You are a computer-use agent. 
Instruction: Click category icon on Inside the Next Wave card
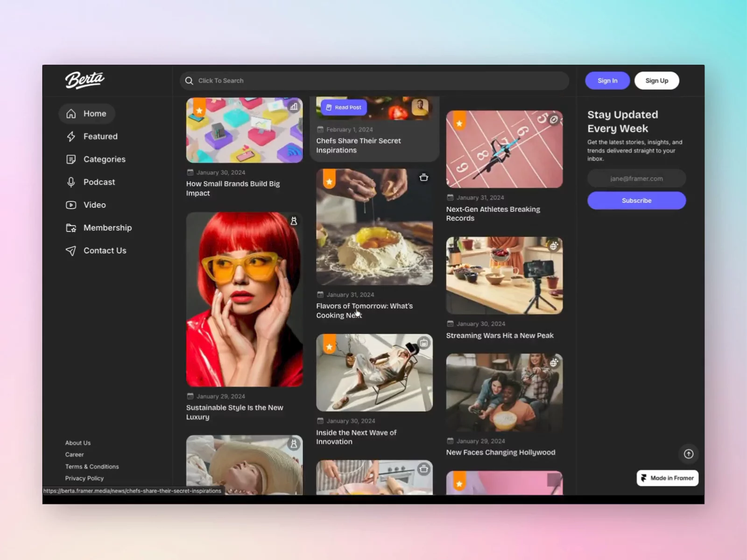(424, 343)
